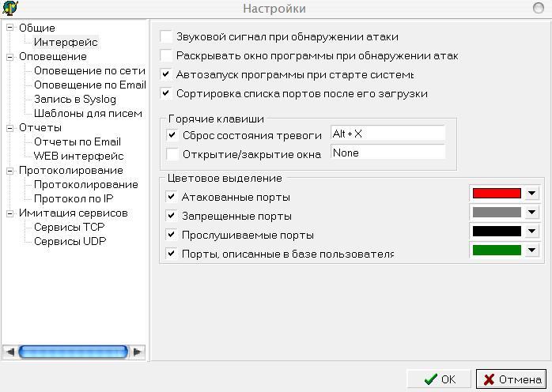The image size is (552, 392).
Task: Toggle Сброс состояния тревоги hotkey
Action: (172, 135)
